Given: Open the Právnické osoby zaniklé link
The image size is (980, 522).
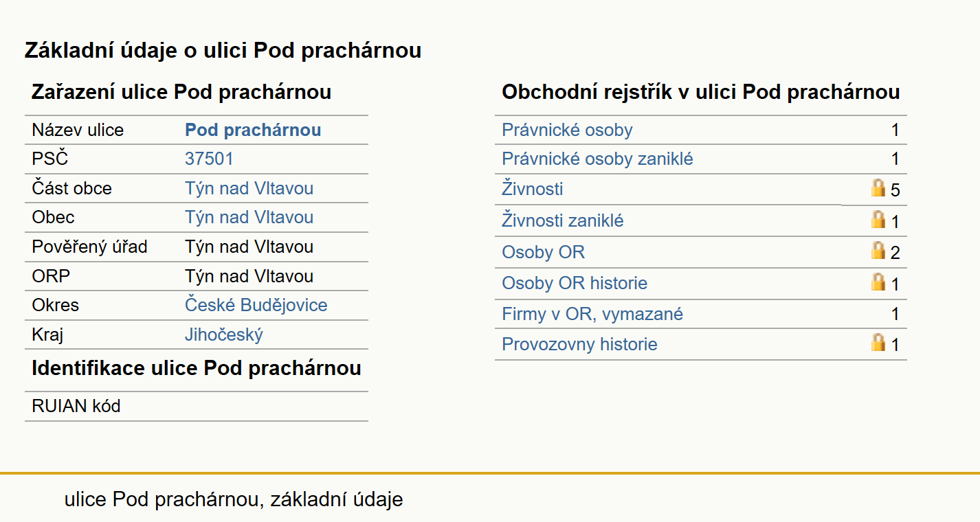Looking at the screenshot, I should 597,159.
